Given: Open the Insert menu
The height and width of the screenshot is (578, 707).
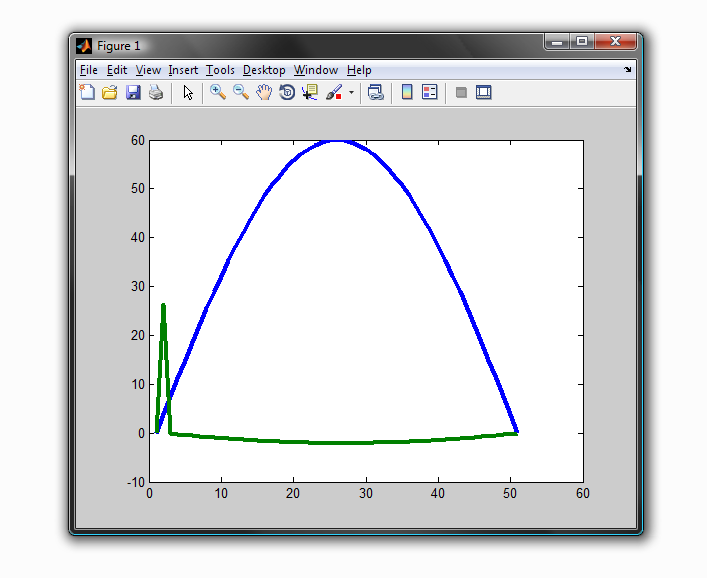Looking at the screenshot, I should click(x=183, y=70).
